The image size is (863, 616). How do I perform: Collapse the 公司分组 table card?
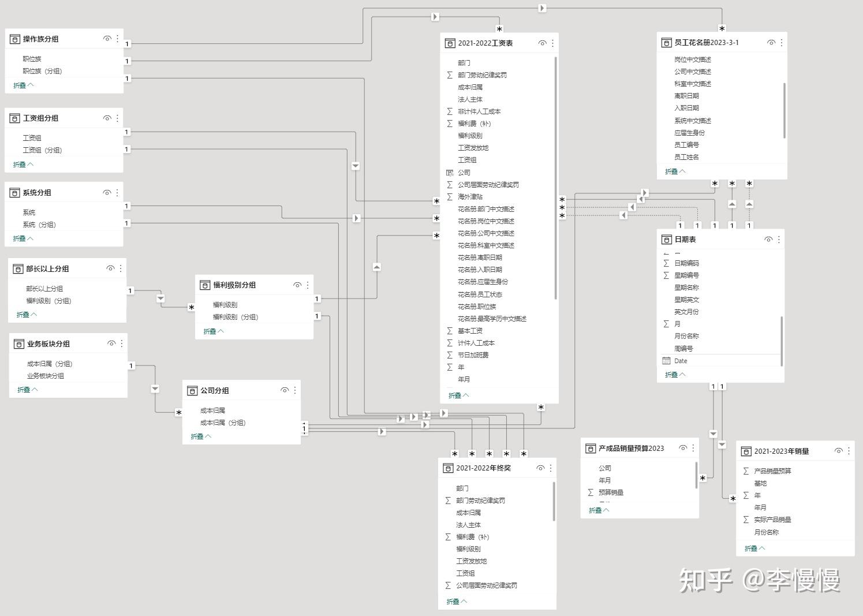201,436
